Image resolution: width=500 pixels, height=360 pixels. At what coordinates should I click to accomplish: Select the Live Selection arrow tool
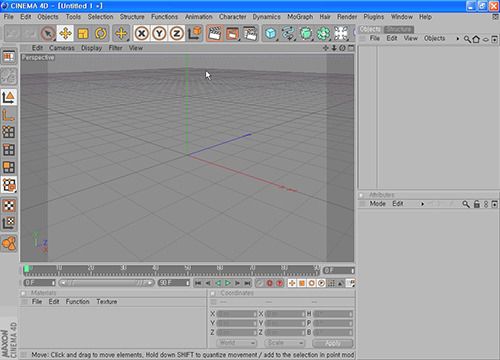(x=48, y=33)
